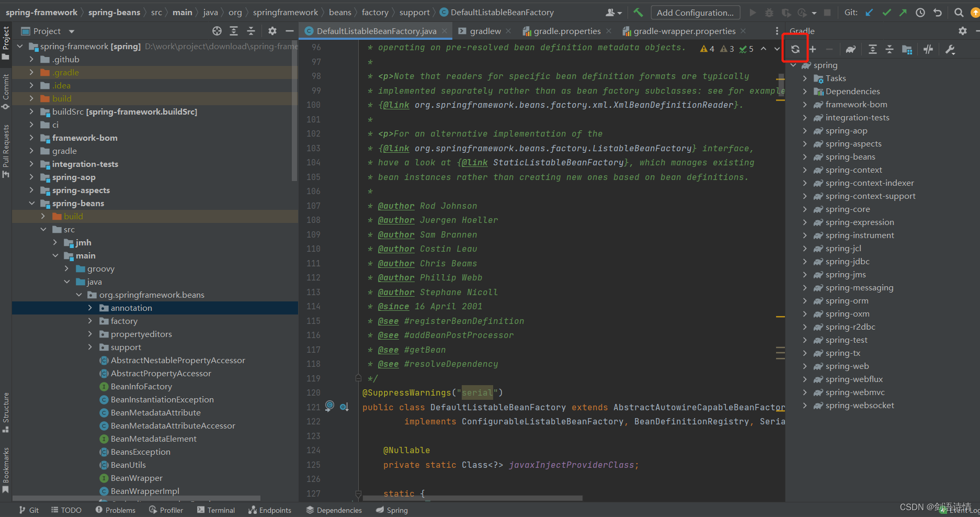Show Git history clock icon
This screenshot has width=980, height=517.
pyautogui.click(x=920, y=13)
